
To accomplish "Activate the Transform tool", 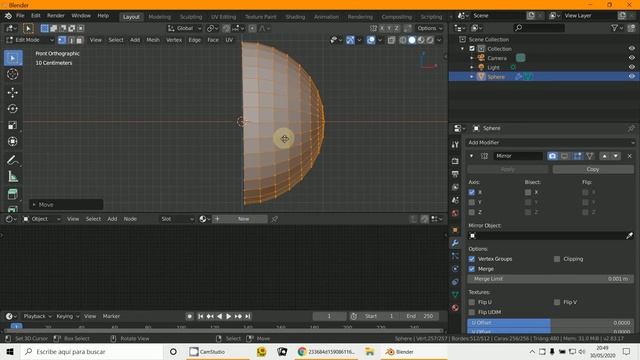I will click(x=13, y=142).
